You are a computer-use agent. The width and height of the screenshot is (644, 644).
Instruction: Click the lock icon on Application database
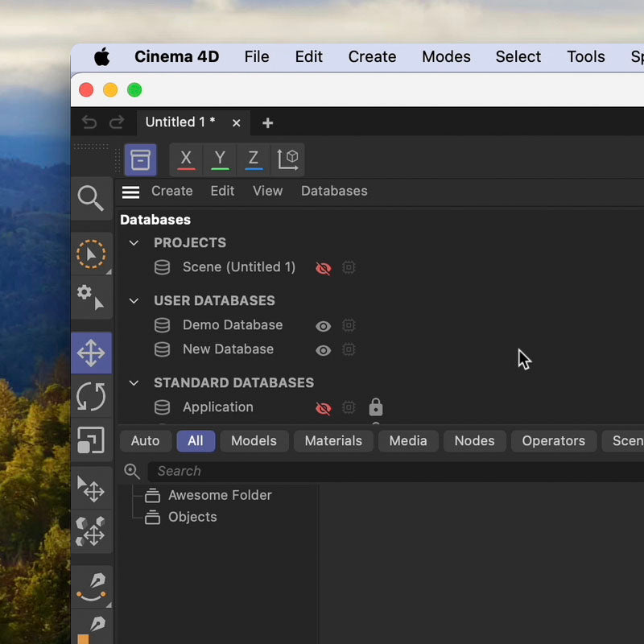click(376, 407)
